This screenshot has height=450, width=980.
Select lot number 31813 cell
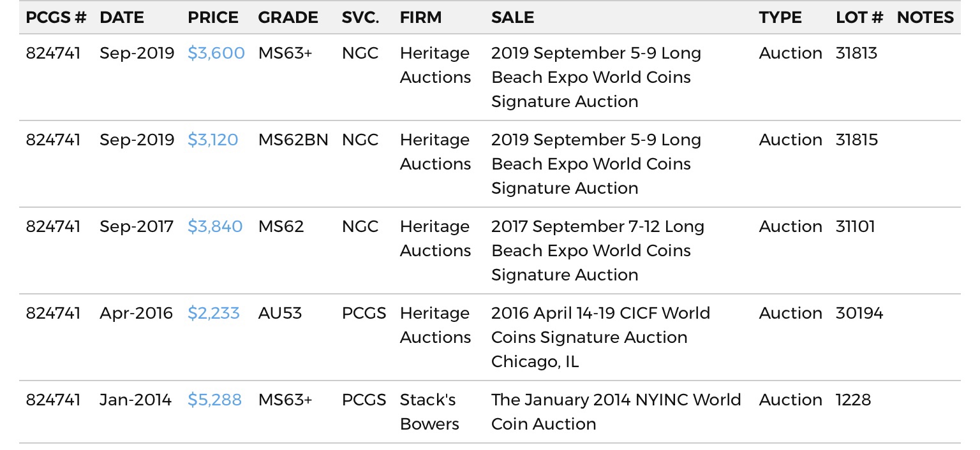(856, 54)
